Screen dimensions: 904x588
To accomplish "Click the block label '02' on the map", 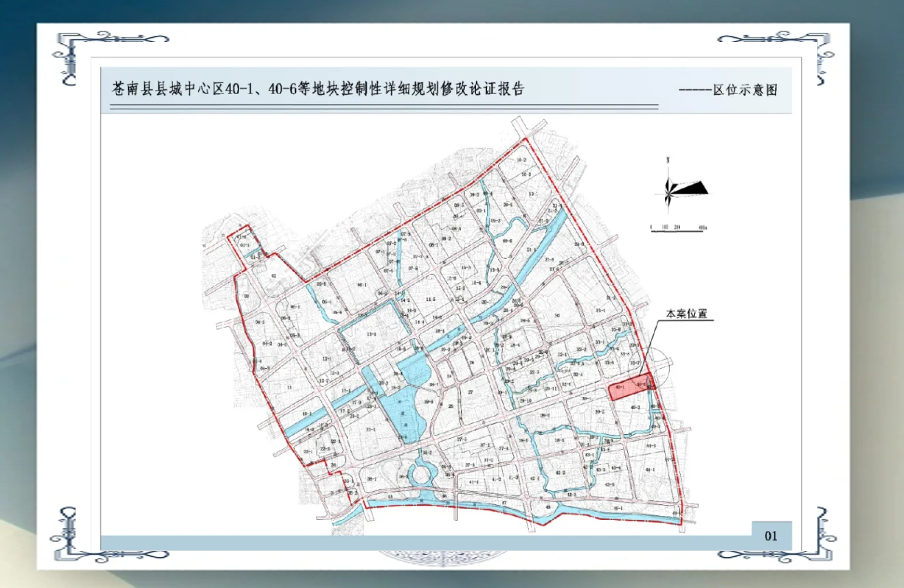I will pyautogui.click(x=273, y=275).
